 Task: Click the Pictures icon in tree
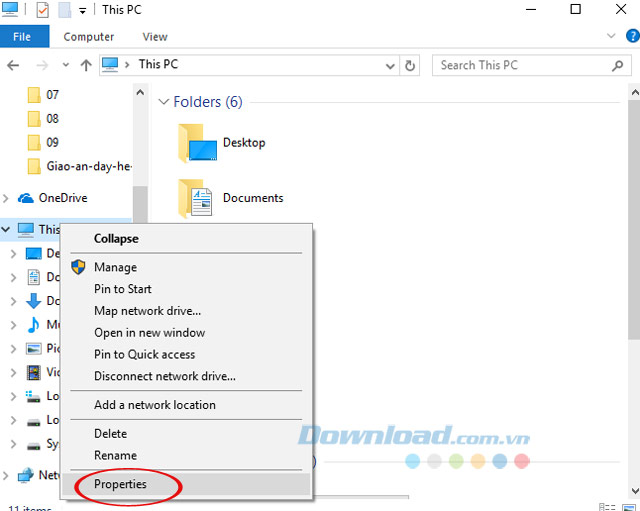pos(33,349)
